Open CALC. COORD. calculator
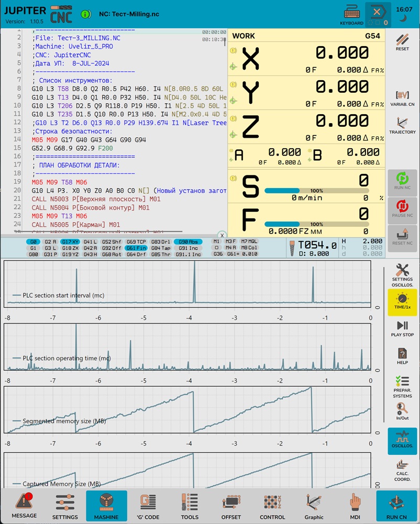 pos(402,469)
